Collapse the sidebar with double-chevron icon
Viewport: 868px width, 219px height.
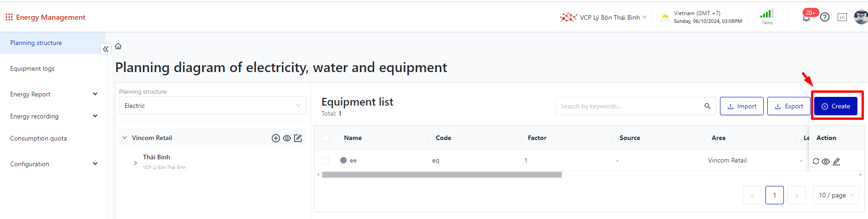click(x=106, y=49)
